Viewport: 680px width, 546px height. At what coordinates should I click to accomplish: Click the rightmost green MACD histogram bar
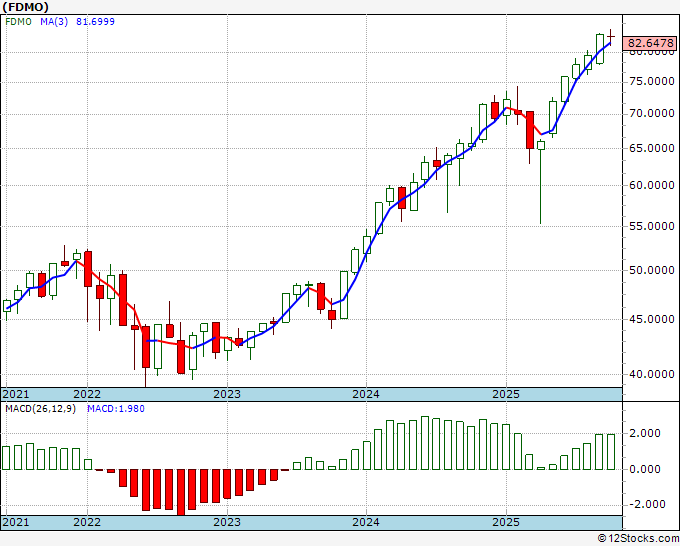(611, 452)
